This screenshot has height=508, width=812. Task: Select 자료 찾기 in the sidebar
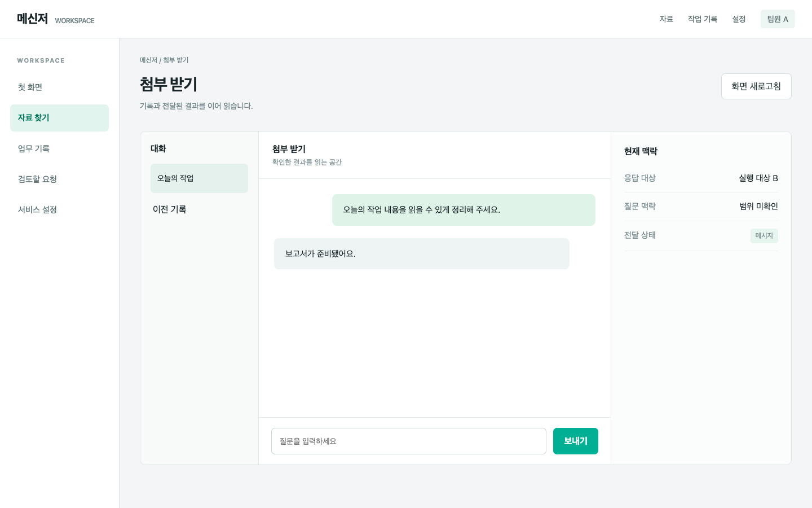(x=59, y=118)
